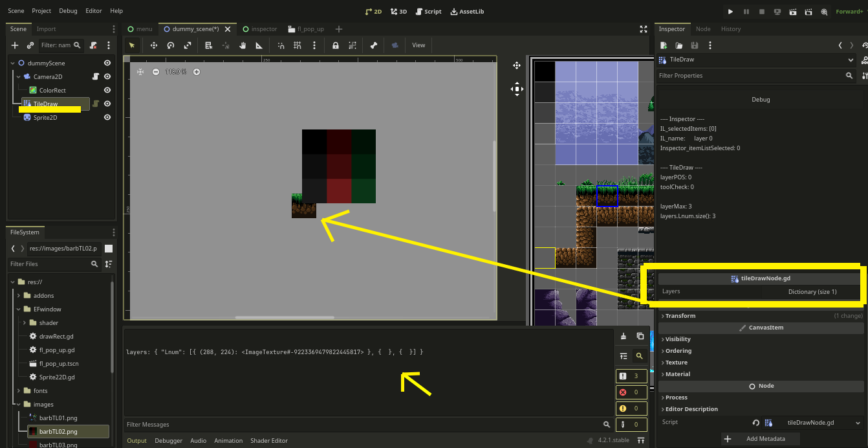The height and width of the screenshot is (448, 868).
Task: Toggle visibility of ColorRect node
Action: pyautogui.click(x=107, y=91)
